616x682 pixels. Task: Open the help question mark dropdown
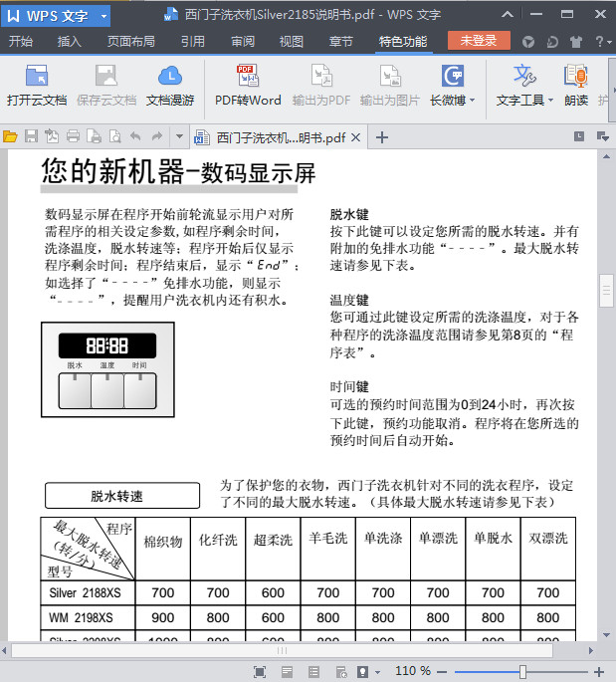[x=603, y=42]
